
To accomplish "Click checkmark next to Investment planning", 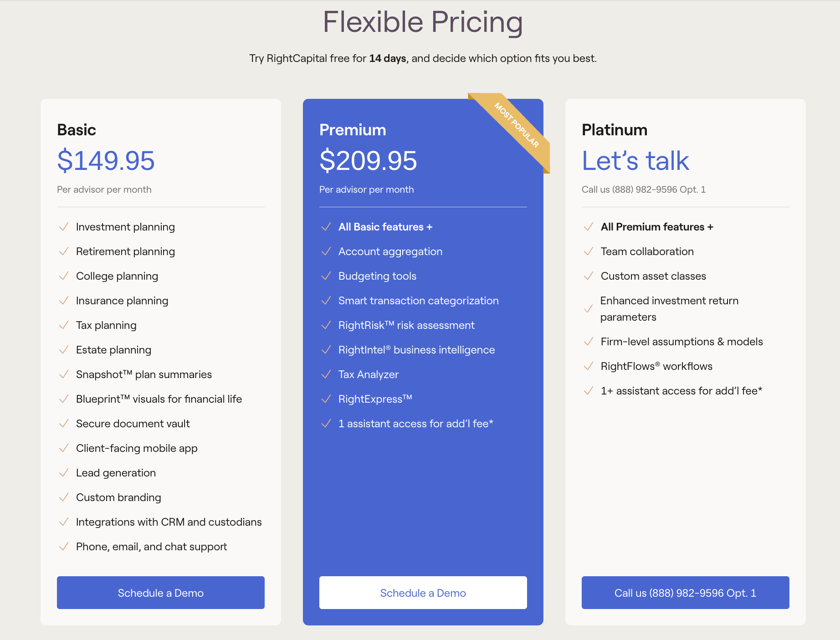I will (64, 226).
